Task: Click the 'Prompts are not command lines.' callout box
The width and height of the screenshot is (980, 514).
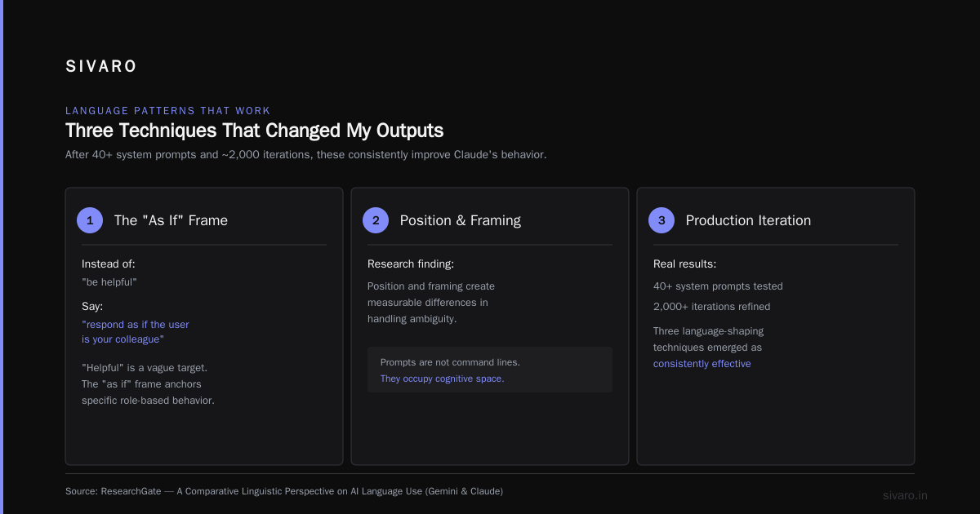Action: click(490, 370)
